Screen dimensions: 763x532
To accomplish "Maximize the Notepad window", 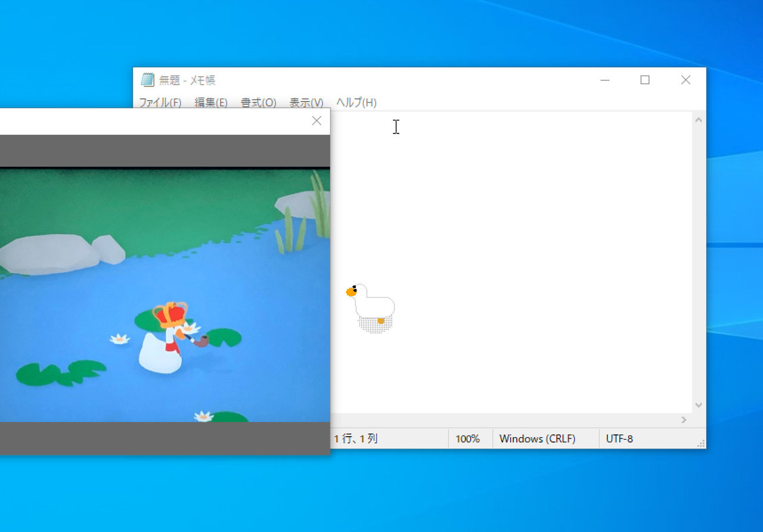I will point(645,80).
